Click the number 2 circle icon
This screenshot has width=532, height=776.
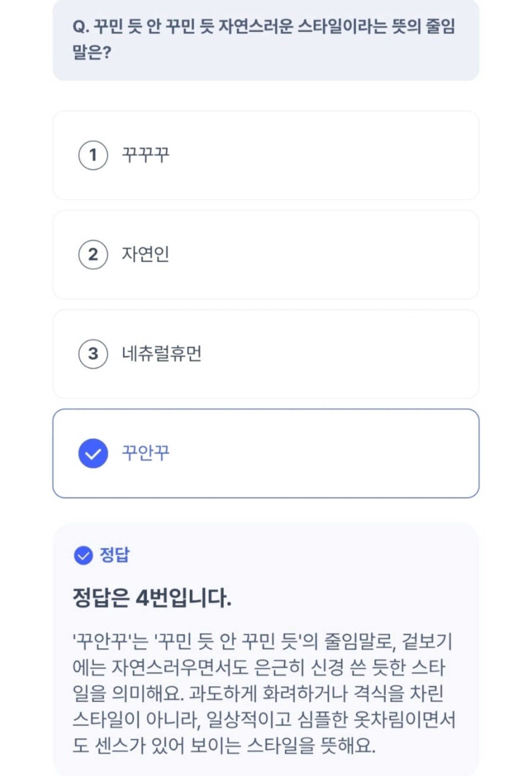[x=93, y=255]
